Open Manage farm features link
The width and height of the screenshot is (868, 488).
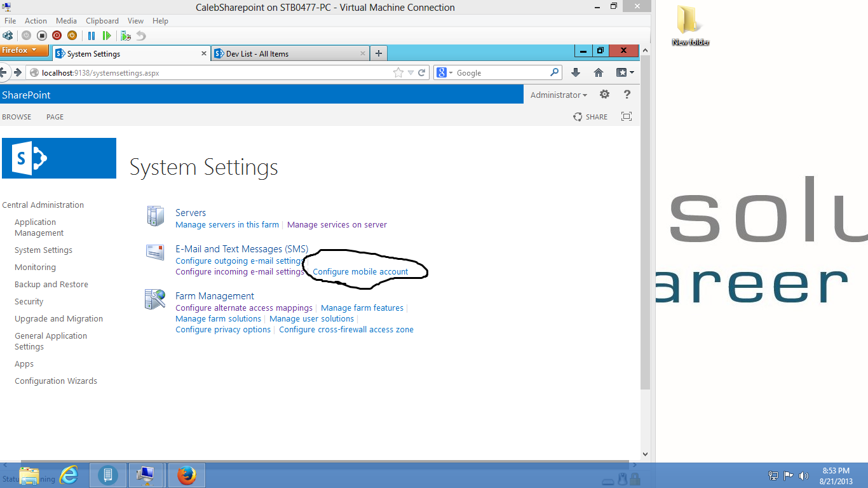tap(362, 308)
